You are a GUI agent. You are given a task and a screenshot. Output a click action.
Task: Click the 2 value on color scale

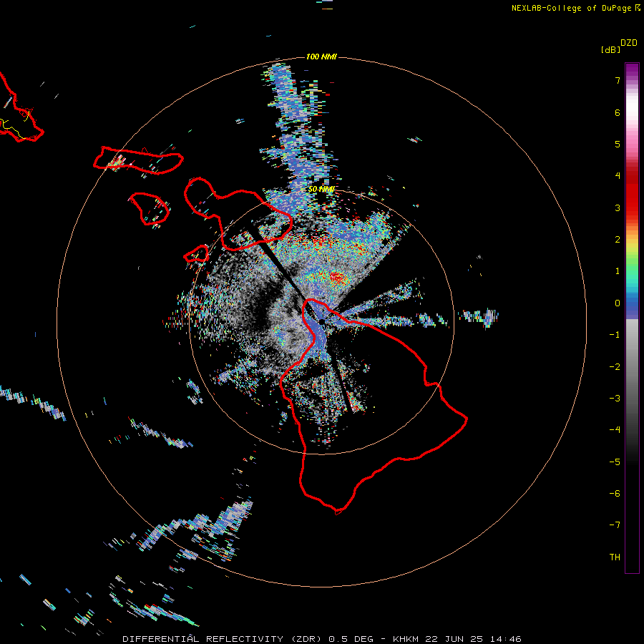tap(618, 240)
